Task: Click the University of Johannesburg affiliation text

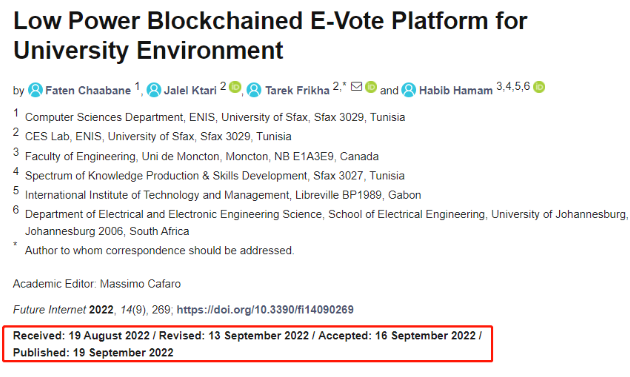Action: (x=559, y=214)
